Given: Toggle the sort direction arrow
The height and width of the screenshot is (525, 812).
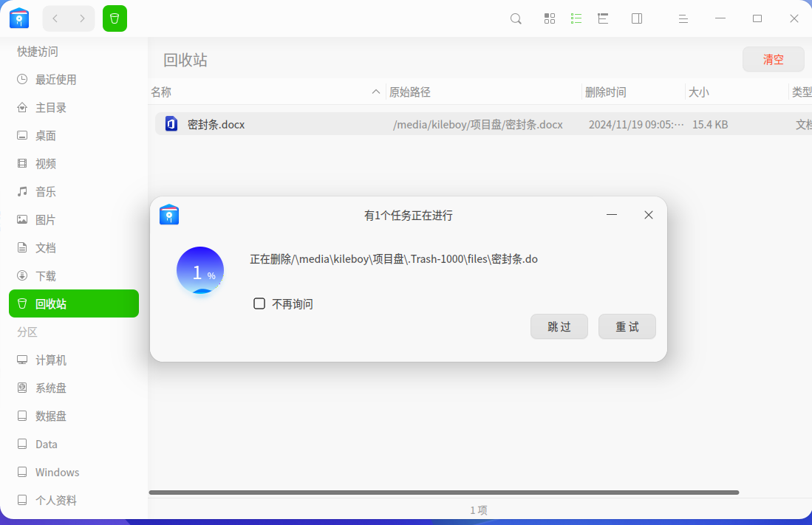Looking at the screenshot, I should point(376,92).
